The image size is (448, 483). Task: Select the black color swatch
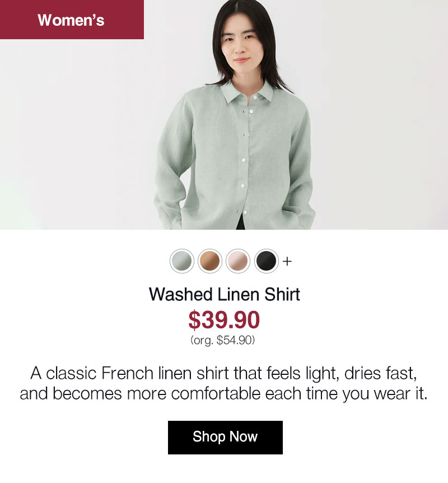click(x=266, y=261)
